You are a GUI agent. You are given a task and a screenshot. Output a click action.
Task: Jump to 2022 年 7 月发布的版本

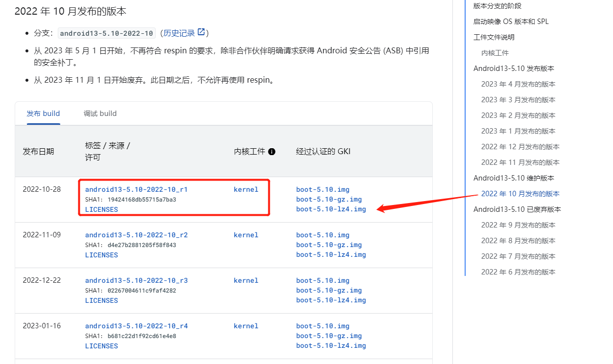[519, 256]
